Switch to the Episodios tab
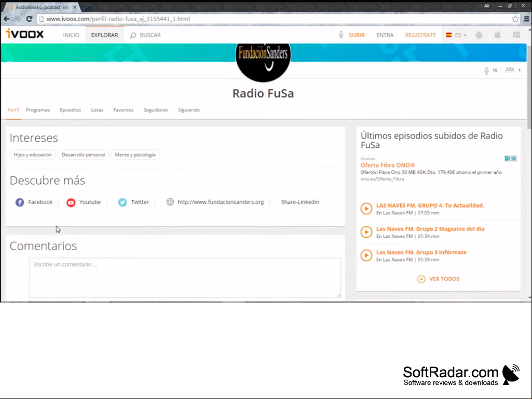532x399 pixels. coord(70,110)
